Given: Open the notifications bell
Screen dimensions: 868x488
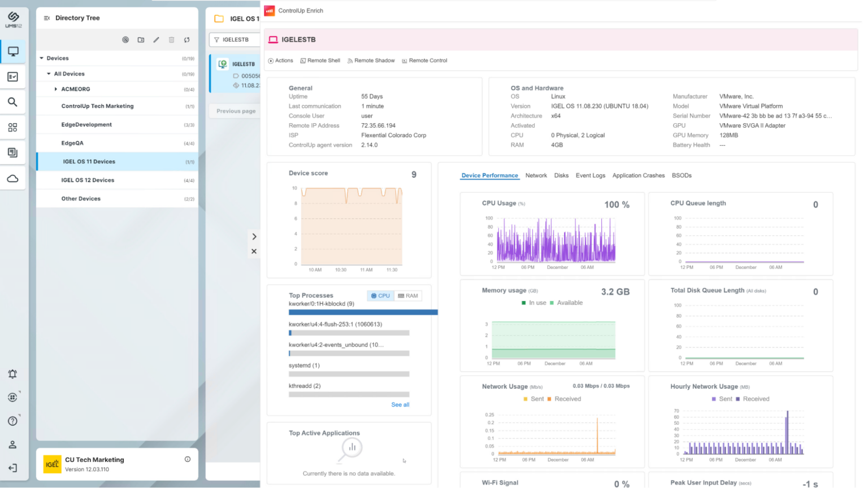Looking at the screenshot, I should [12, 374].
